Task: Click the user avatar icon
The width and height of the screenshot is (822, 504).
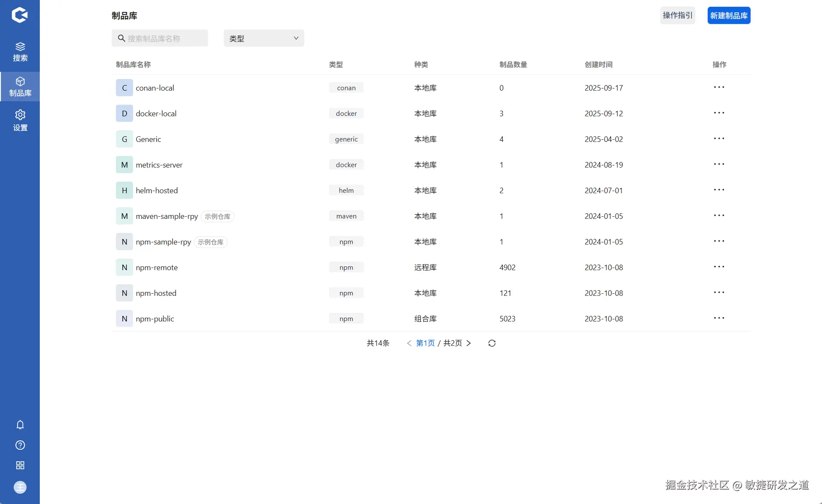Action: click(x=20, y=487)
